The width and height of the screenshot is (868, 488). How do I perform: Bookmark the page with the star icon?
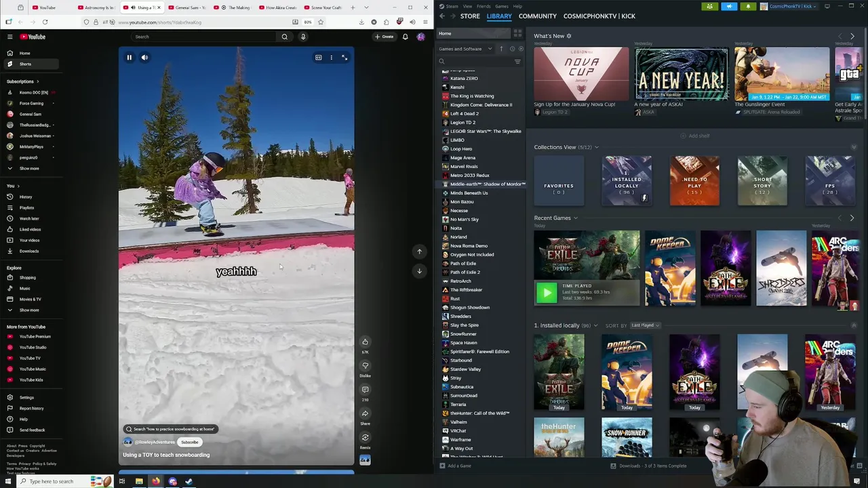[321, 22]
